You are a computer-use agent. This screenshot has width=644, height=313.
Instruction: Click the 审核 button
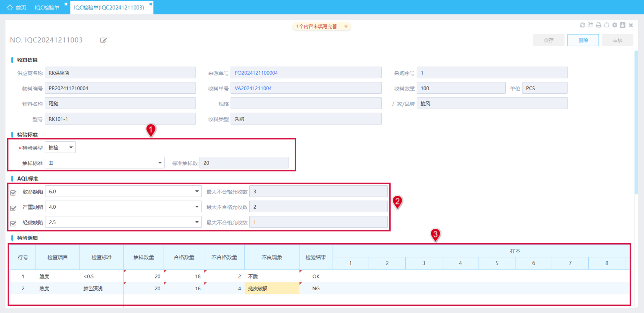pos(618,40)
